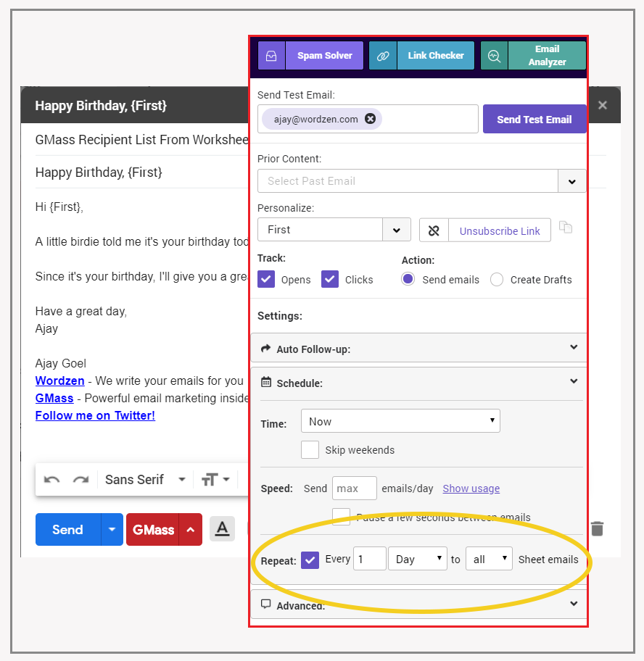
Task: Uncheck the Opens tracking checkbox
Action: point(266,279)
